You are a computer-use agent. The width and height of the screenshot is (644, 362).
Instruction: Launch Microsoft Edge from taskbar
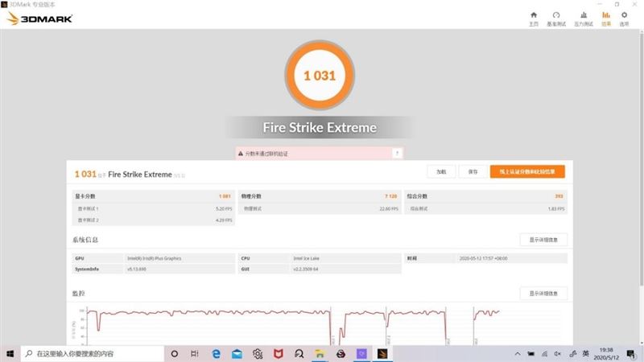[x=216, y=353]
